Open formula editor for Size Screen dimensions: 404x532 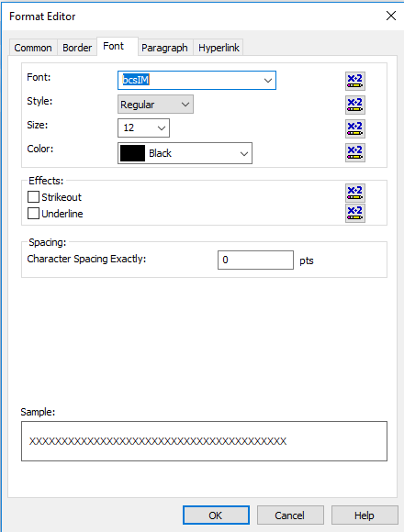(355, 128)
